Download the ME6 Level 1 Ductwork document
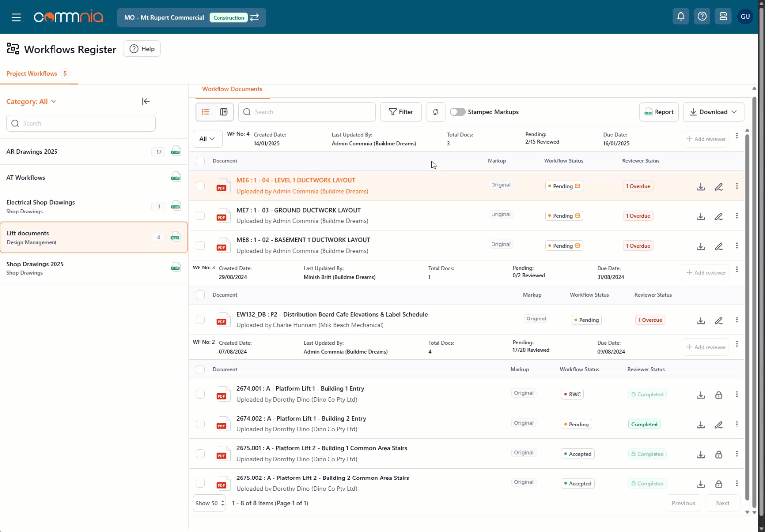This screenshot has height=532, width=765. tap(701, 187)
